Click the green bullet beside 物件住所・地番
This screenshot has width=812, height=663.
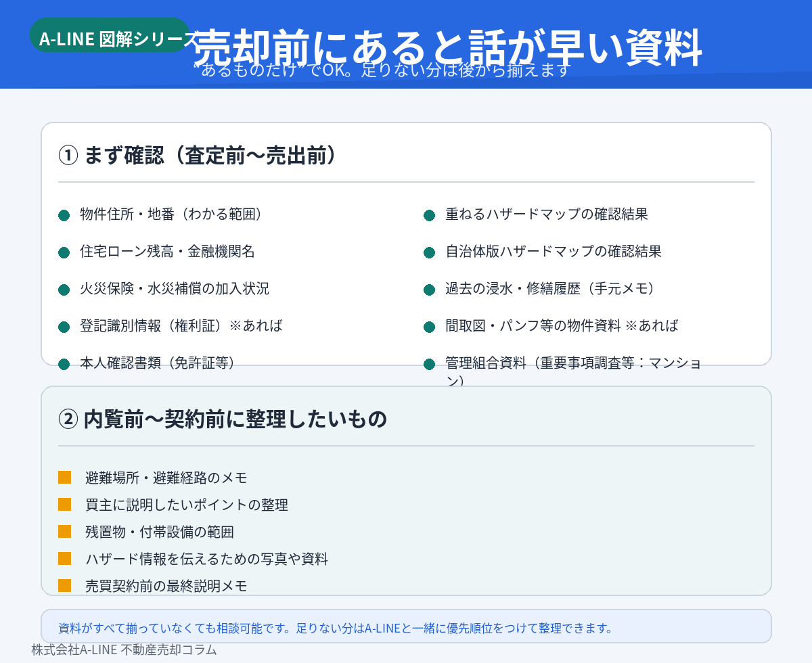tap(64, 215)
